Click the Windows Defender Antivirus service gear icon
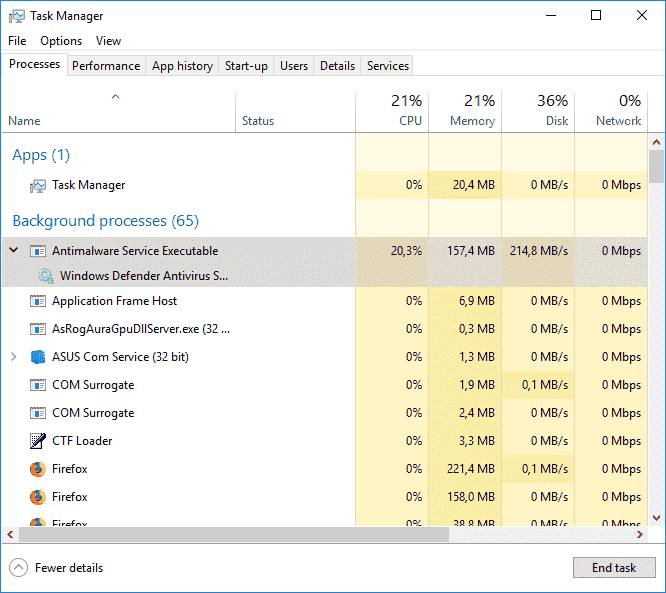This screenshot has height=593, width=666. (45, 276)
